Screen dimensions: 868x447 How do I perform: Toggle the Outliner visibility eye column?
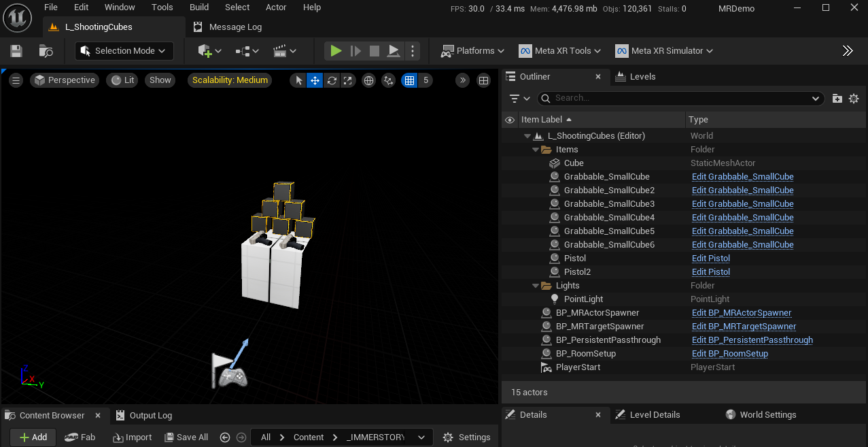[510, 120]
